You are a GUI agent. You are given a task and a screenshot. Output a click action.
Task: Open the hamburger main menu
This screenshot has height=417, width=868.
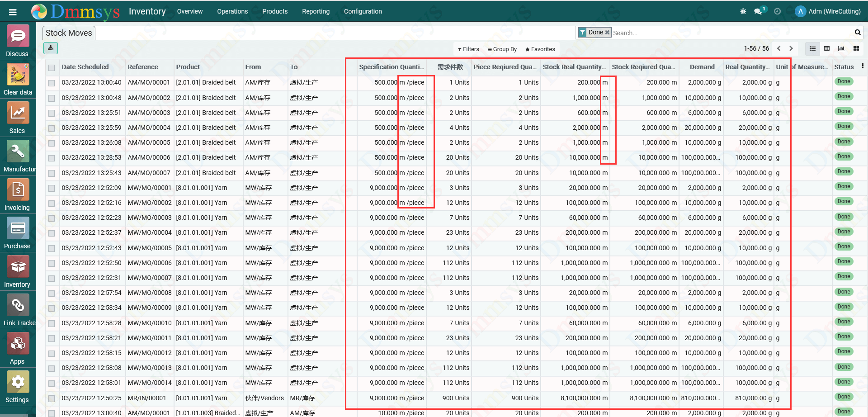pos(13,12)
